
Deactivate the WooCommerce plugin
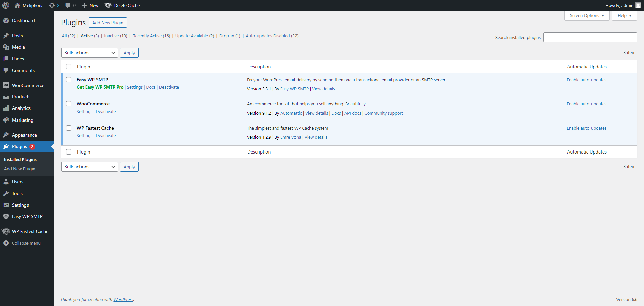point(106,111)
